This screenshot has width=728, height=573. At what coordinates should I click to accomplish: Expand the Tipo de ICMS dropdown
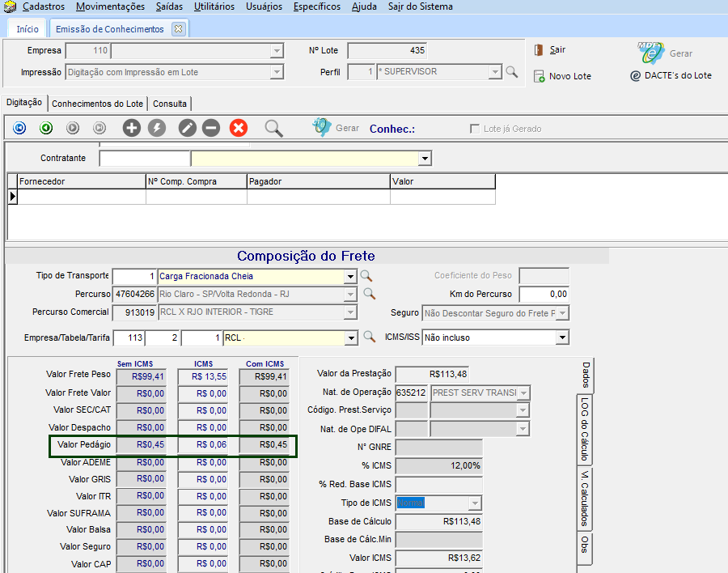[x=475, y=503]
